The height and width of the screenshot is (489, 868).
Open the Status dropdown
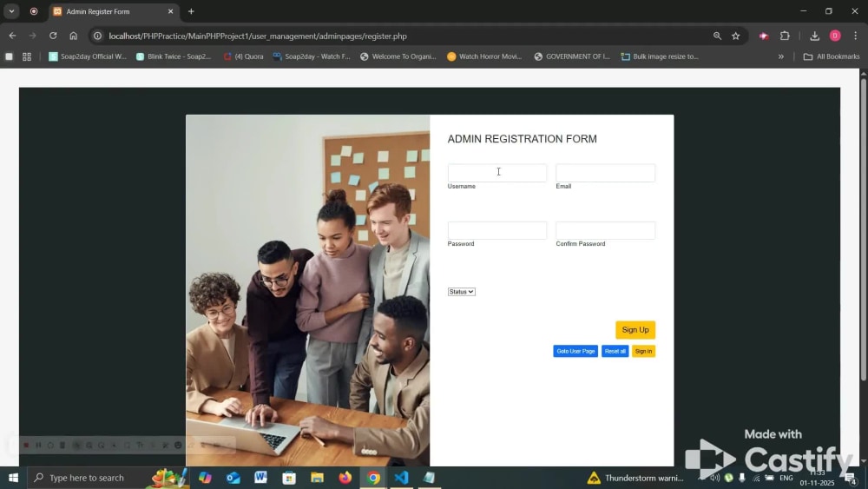(461, 292)
